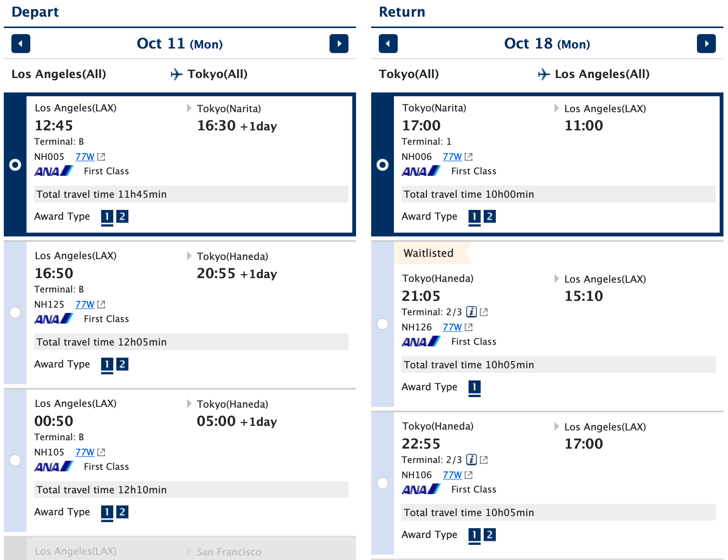728x560 pixels.
Task: Open seat map via 77W link for NH005
Action: (x=84, y=156)
